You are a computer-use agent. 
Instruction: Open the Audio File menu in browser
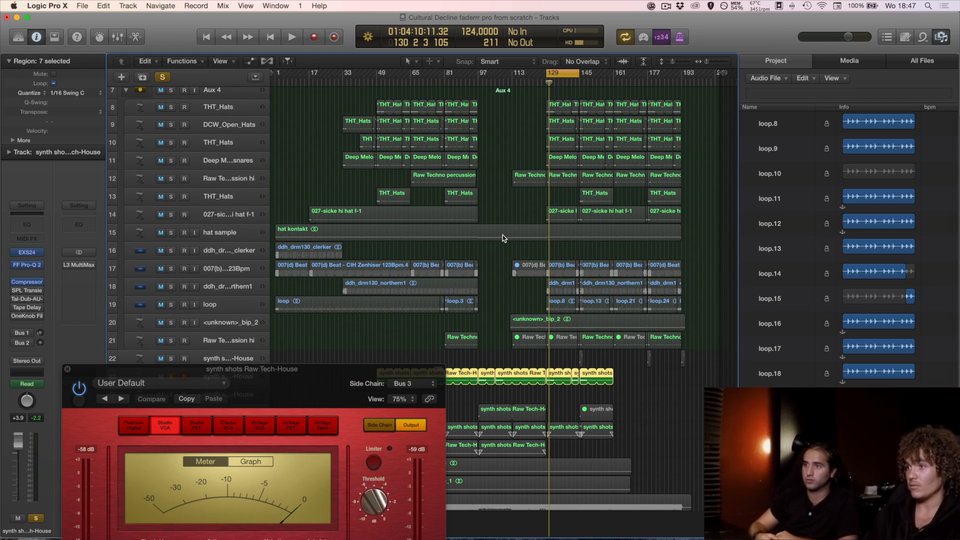[x=769, y=78]
